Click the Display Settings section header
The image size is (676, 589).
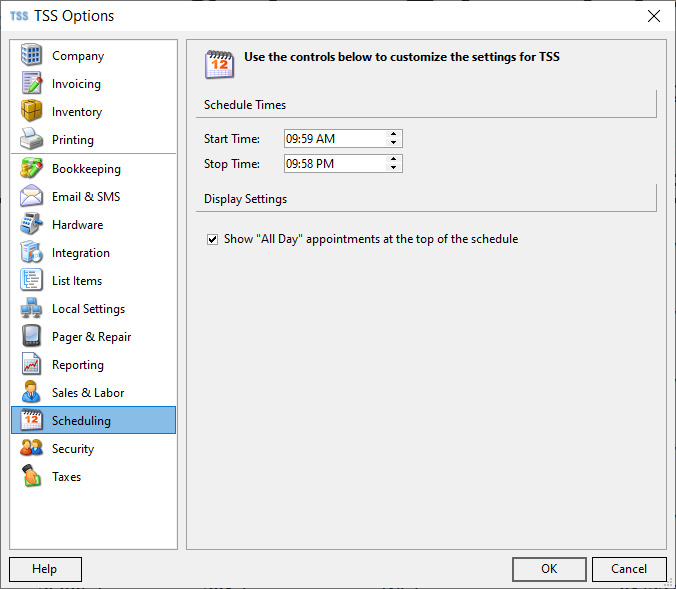[x=245, y=199]
